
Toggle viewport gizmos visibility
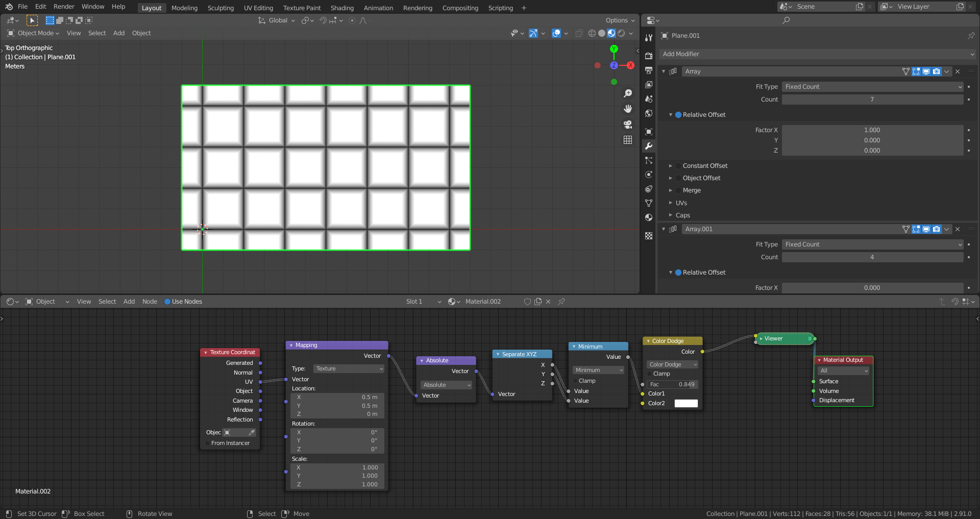pyautogui.click(x=533, y=33)
